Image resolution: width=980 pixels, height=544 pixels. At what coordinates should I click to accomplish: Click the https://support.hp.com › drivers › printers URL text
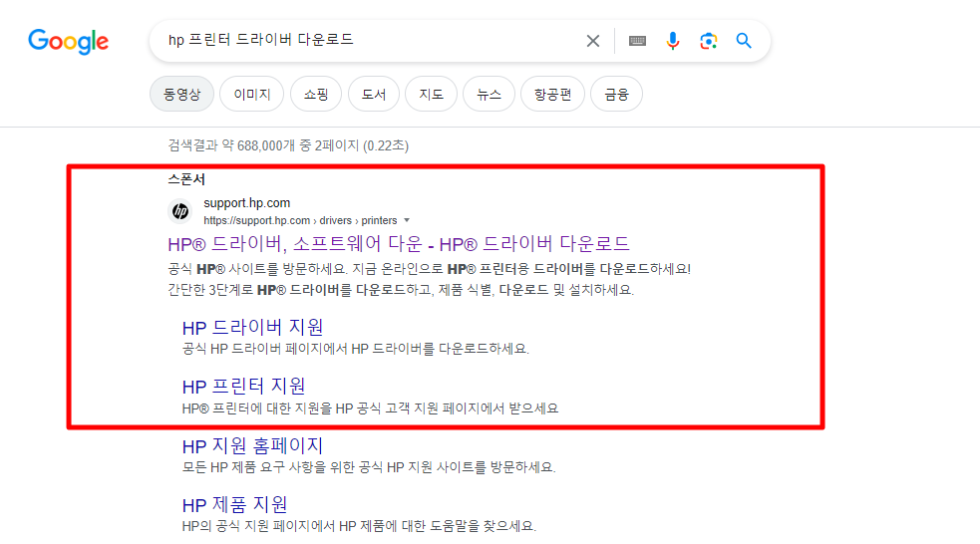pyautogui.click(x=300, y=220)
